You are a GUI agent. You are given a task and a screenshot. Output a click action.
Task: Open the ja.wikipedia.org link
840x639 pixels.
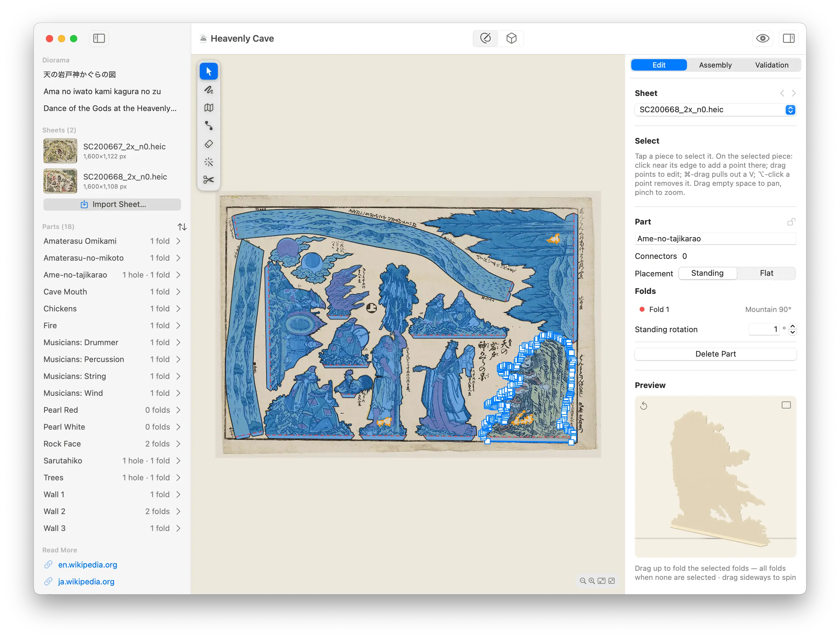tap(86, 582)
